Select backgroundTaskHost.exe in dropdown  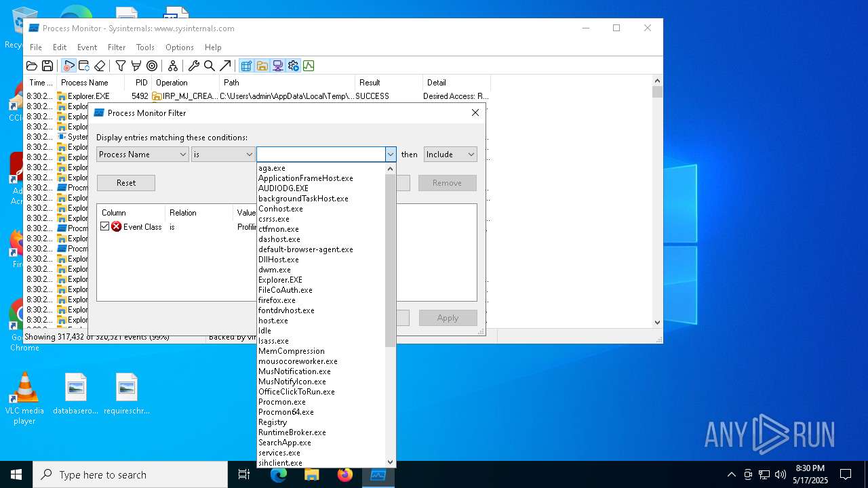coord(321,199)
